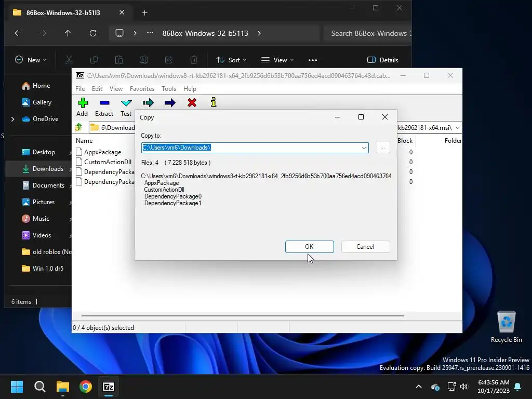Click the Explorer search box
Screen dimensions: 532x399
pos(368,33)
